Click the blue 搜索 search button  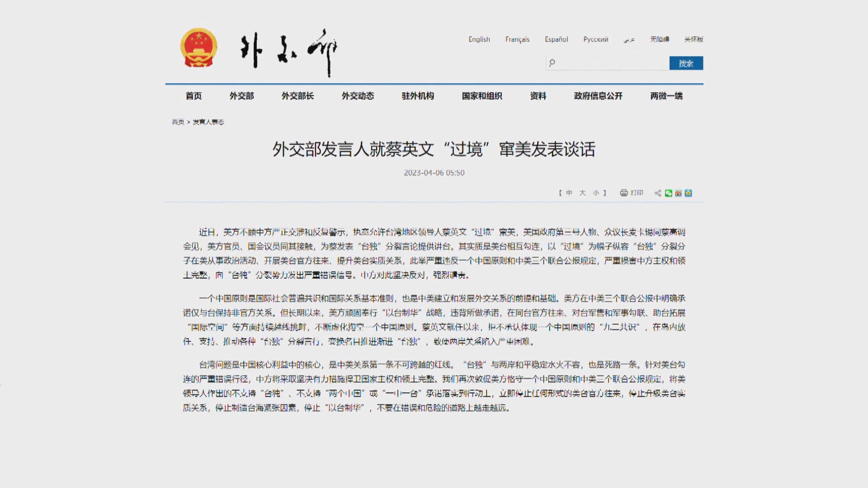[686, 63]
